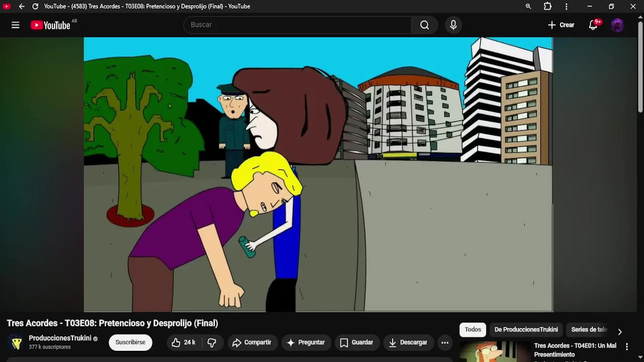
Task: Click the video player to pause
Action: (318, 174)
